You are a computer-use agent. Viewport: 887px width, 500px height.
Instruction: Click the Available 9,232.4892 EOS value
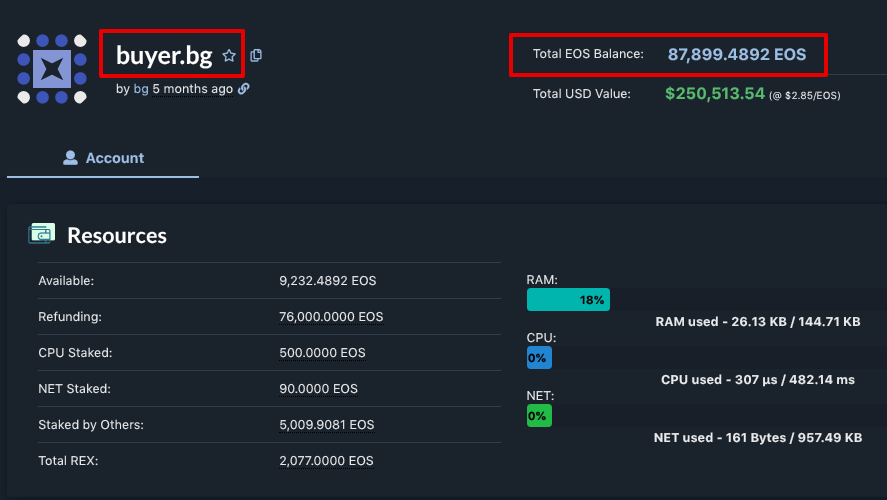pos(328,281)
